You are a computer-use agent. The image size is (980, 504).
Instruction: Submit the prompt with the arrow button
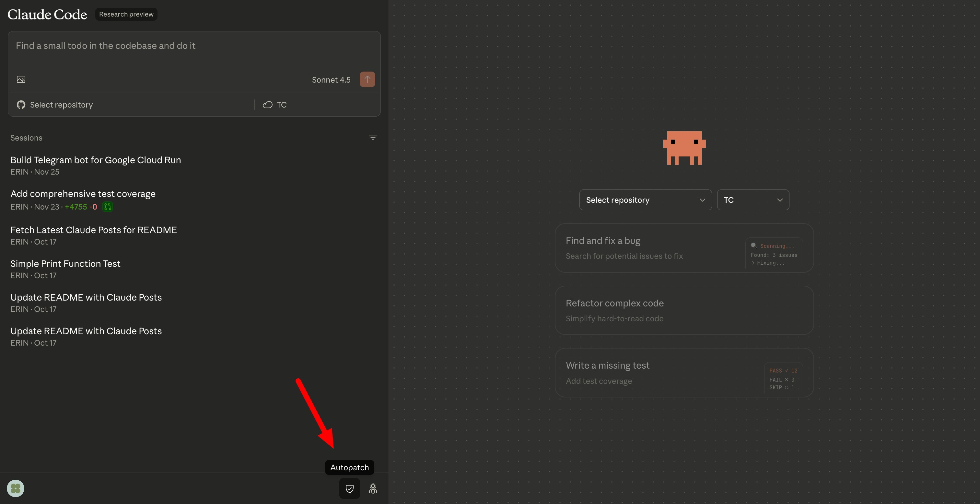point(367,79)
